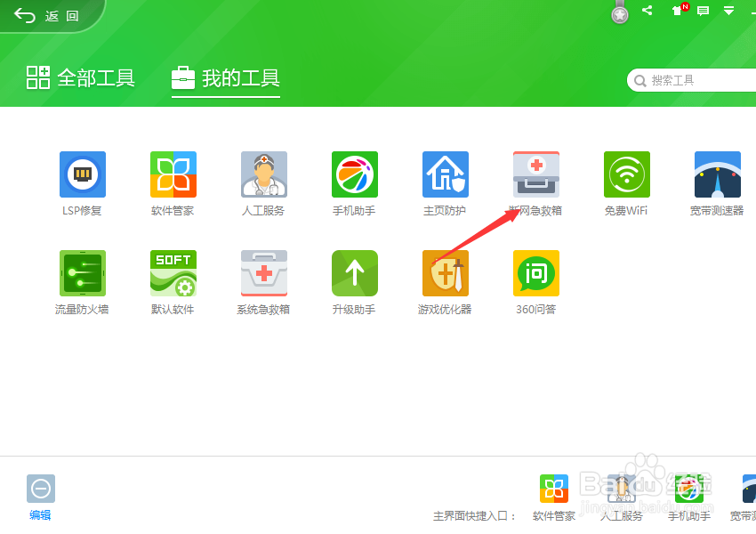Screen dimensions: 756x534
Task: Open the LSP修复 tool
Action: tap(83, 174)
